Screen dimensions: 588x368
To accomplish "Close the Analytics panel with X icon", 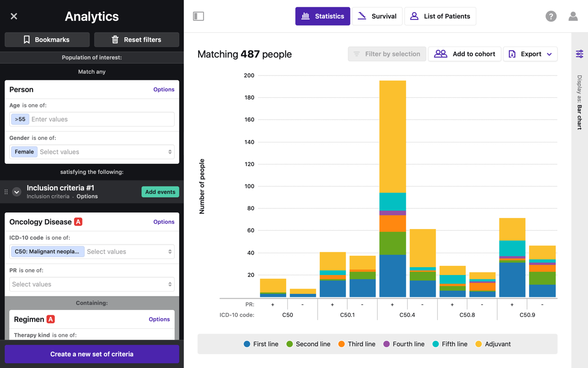I will (x=14, y=16).
